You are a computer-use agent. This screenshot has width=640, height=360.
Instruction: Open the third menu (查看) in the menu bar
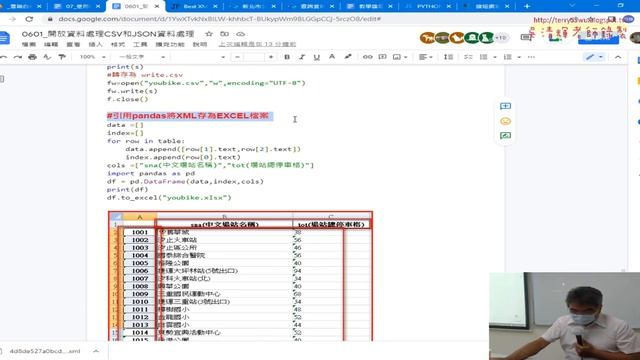73,44
